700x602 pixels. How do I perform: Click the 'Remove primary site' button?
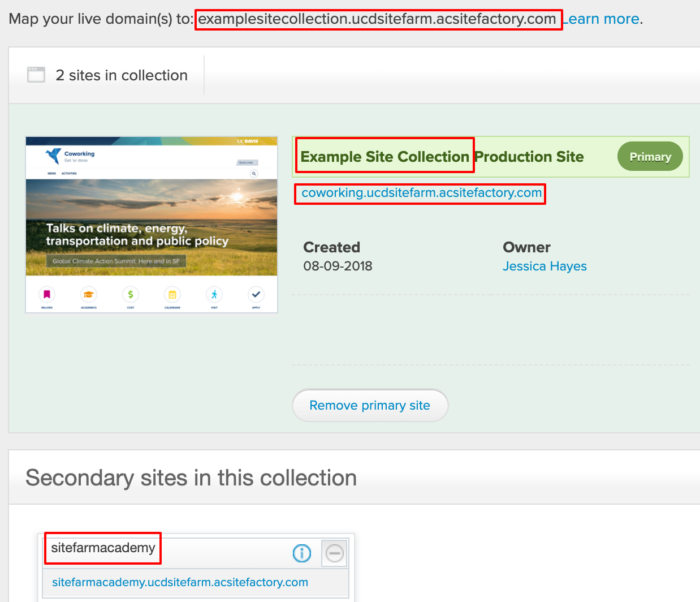click(x=370, y=406)
